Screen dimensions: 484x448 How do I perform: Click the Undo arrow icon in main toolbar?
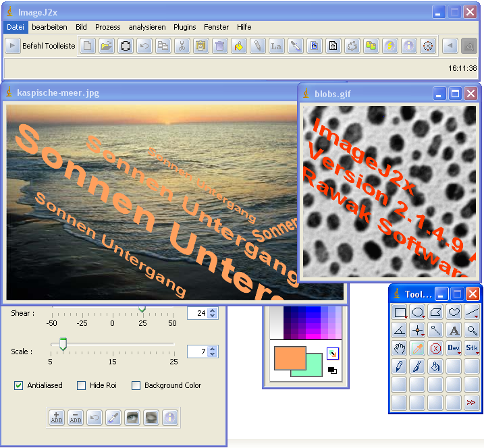pos(144,47)
